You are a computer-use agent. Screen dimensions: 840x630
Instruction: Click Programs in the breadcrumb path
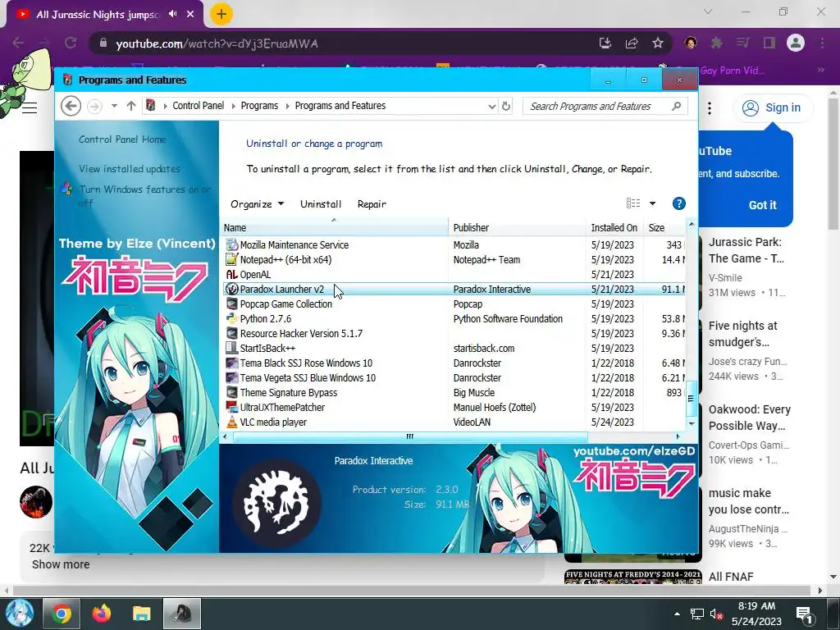[x=259, y=106]
